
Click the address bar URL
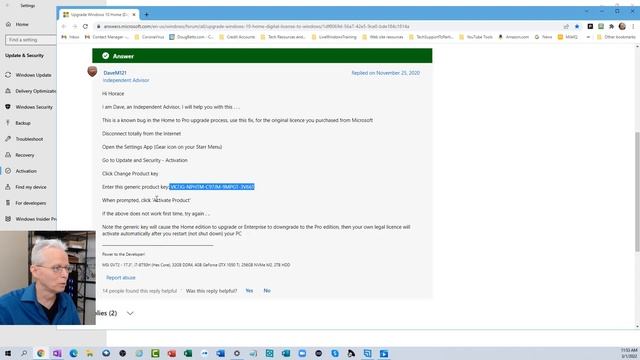(x=256, y=27)
